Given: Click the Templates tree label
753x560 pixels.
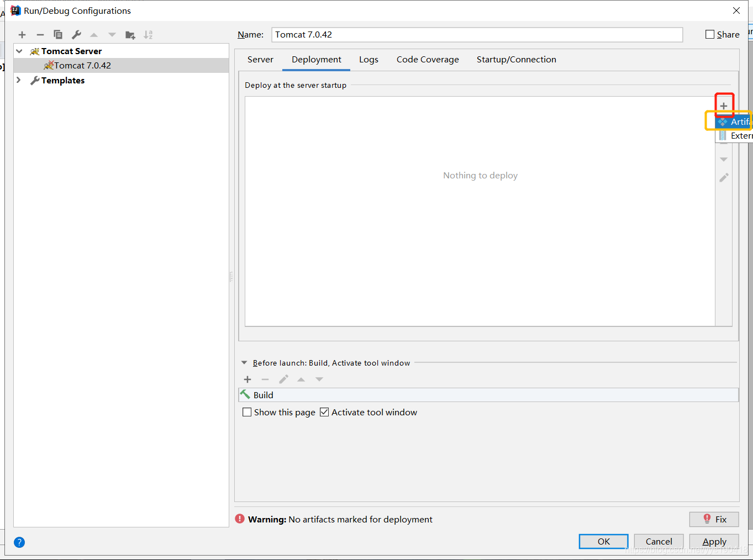Looking at the screenshot, I should [63, 81].
